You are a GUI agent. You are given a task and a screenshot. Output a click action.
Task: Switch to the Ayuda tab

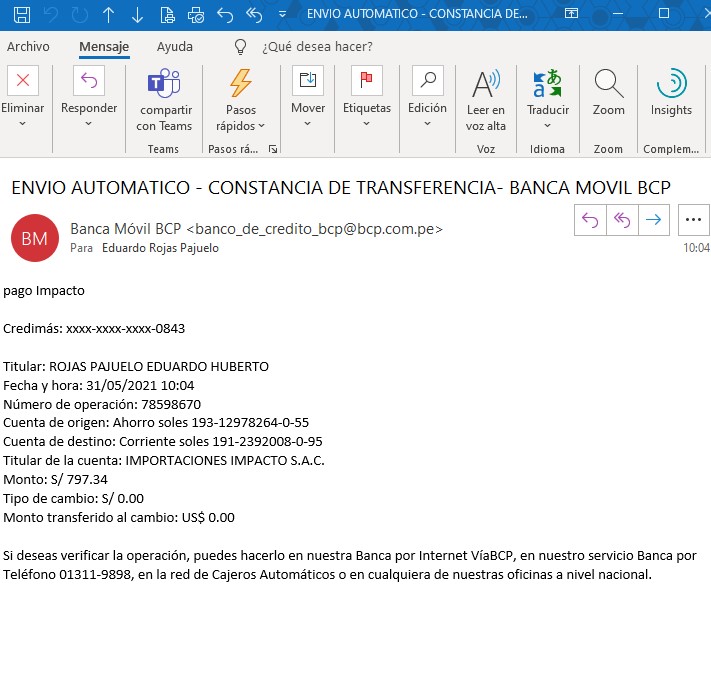(175, 47)
